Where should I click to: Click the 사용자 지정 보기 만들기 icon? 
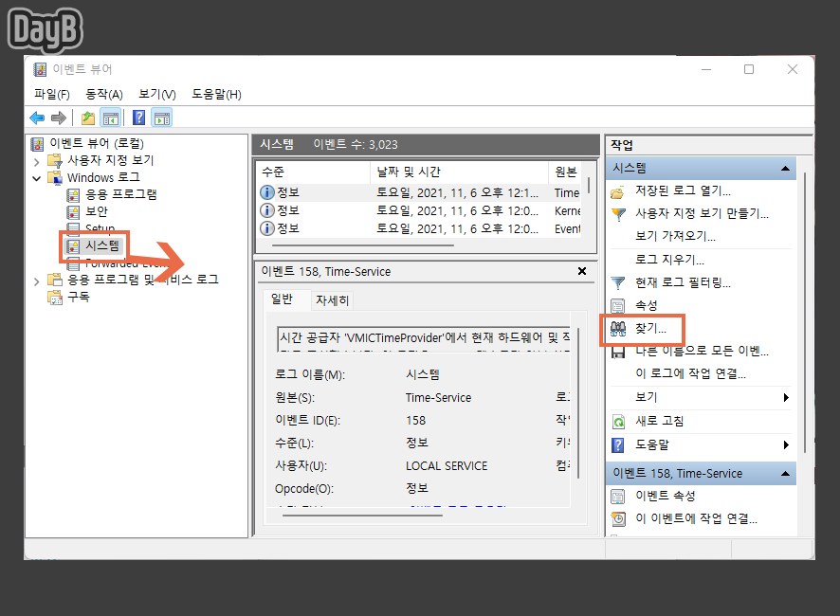tap(617, 213)
